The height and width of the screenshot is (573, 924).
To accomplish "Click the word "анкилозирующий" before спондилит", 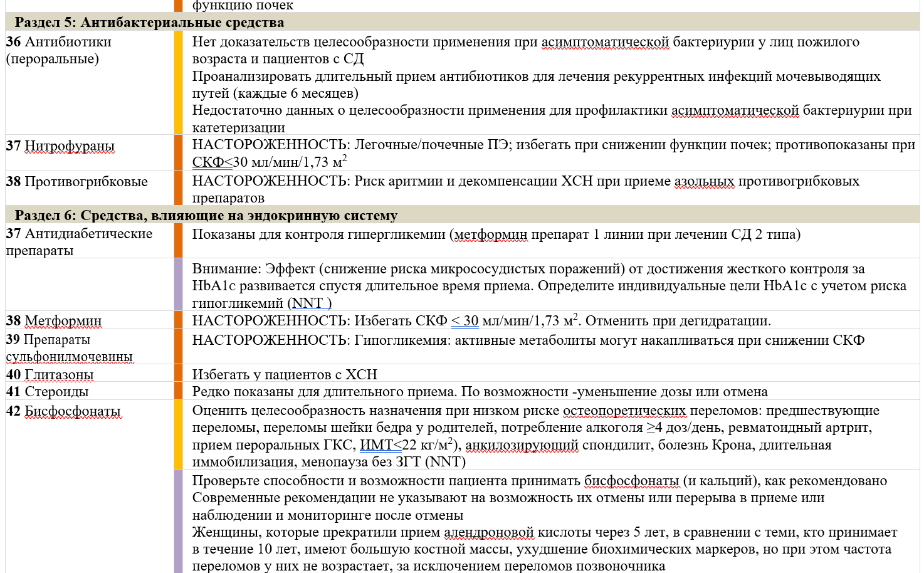I will click(x=522, y=445).
